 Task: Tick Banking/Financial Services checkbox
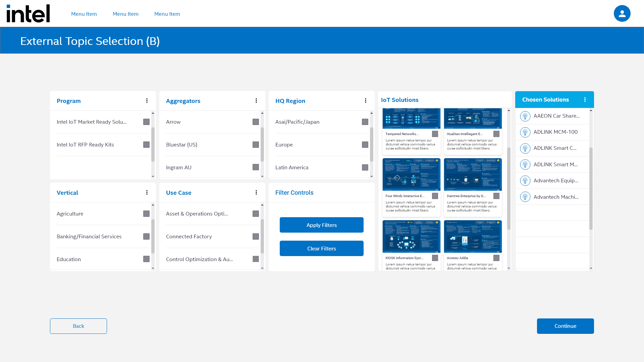coord(146,236)
